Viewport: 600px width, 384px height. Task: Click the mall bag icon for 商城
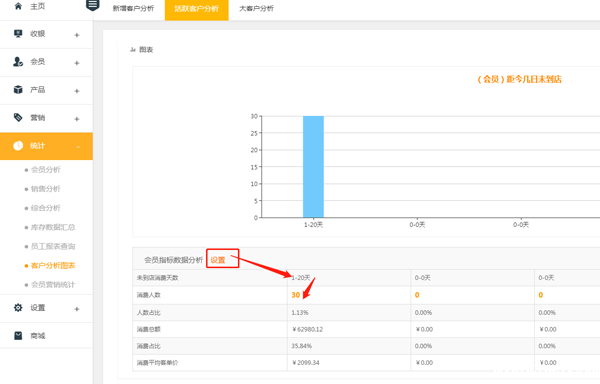pos(18,336)
